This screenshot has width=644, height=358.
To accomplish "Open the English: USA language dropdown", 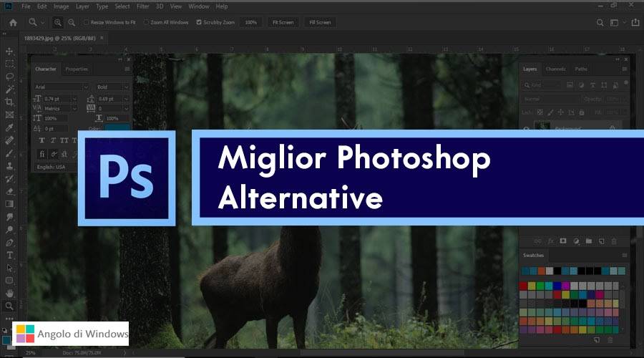I will point(55,168).
